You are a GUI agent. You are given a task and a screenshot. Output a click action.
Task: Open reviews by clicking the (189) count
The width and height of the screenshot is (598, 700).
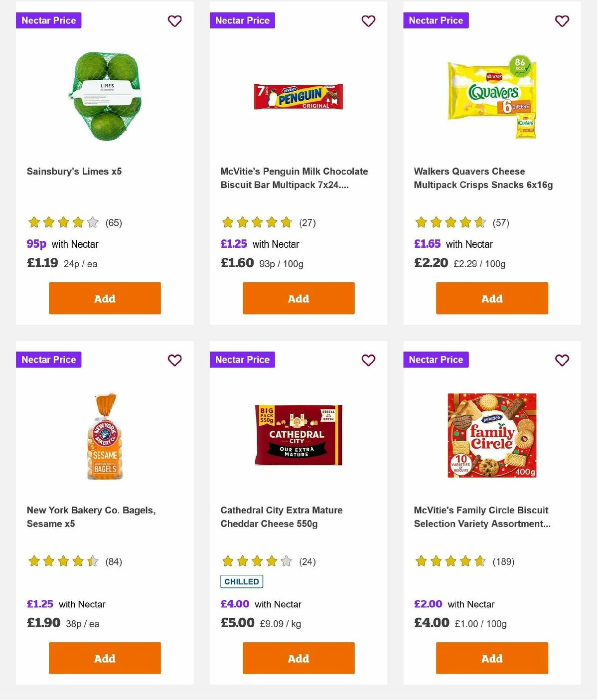pyautogui.click(x=504, y=561)
